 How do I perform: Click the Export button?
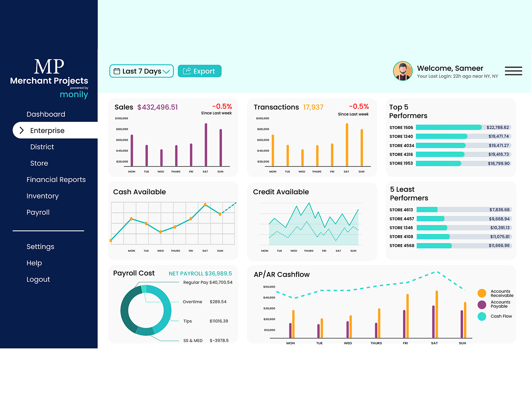click(x=199, y=71)
